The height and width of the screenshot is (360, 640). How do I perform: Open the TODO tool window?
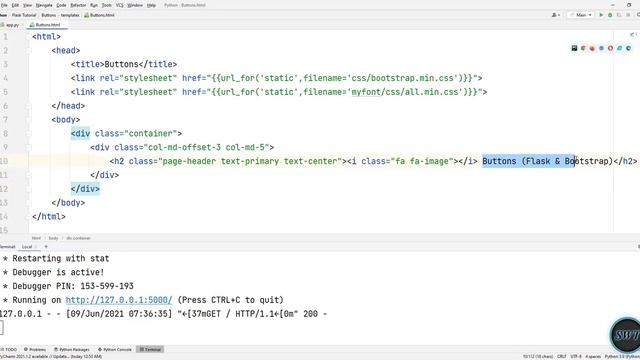click(x=9, y=349)
